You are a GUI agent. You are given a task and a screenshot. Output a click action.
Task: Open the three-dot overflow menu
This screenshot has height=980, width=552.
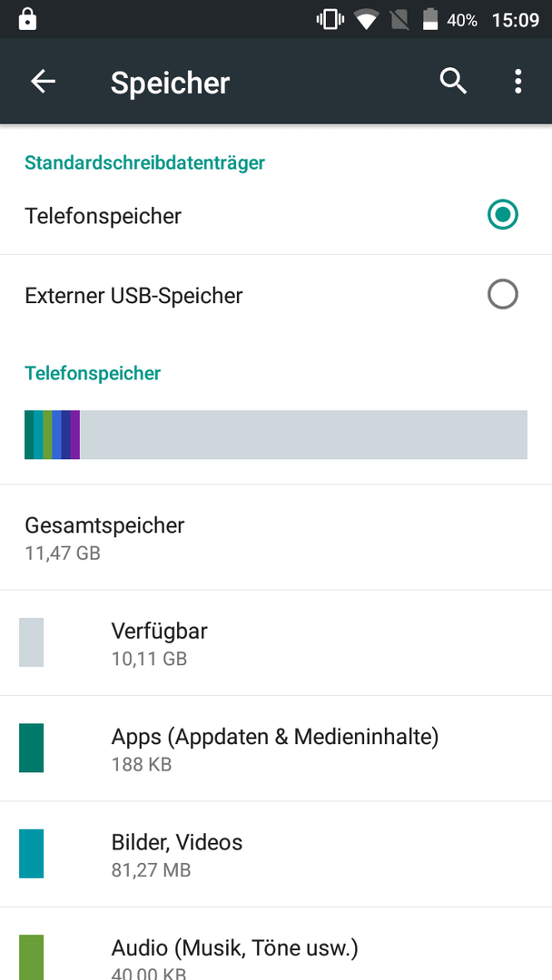517,82
